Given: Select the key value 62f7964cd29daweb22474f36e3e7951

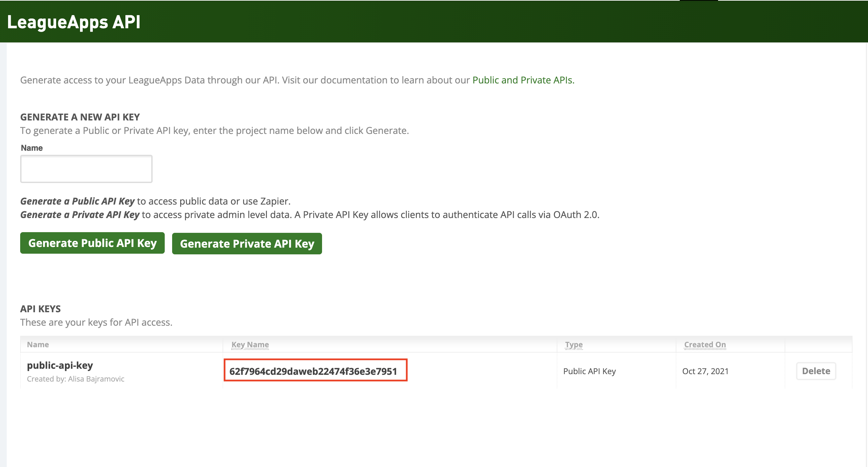Looking at the screenshot, I should 313,371.
